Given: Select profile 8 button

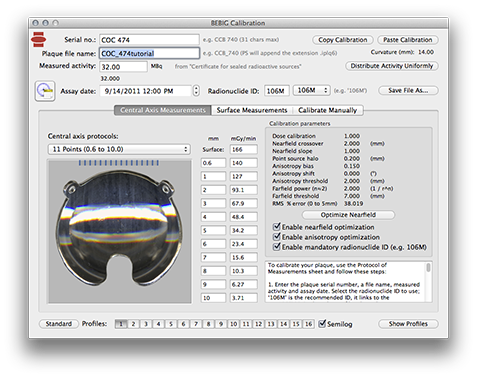Looking at the screenshot, I should coord(208,324).
